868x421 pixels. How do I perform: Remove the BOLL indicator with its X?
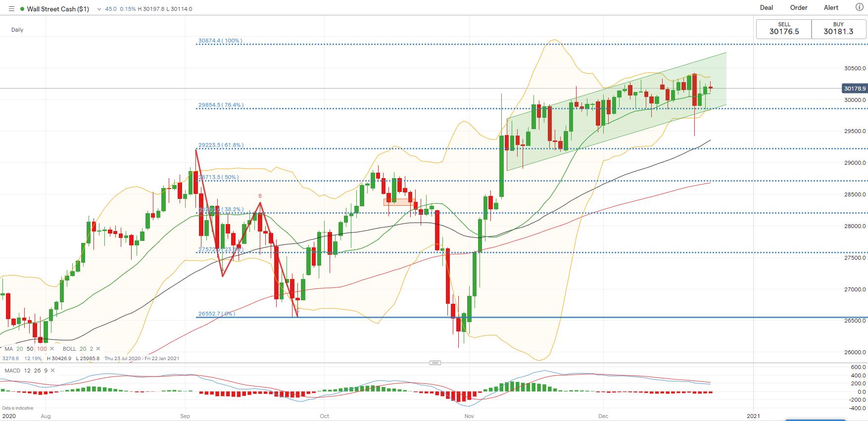[98, 349]
